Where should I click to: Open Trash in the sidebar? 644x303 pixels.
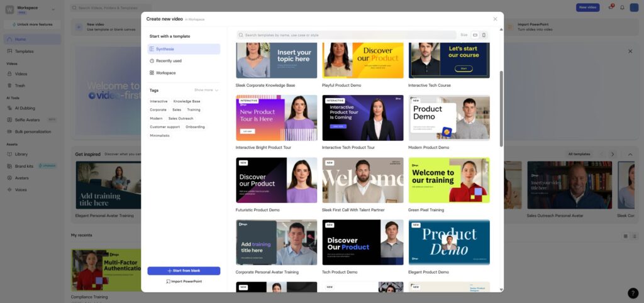(32, 85)
